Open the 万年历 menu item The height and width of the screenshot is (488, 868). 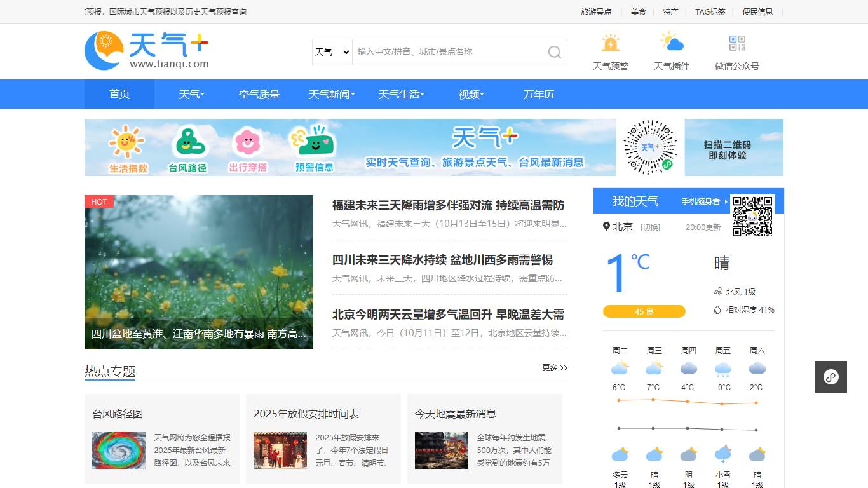(x=538, y=94)
